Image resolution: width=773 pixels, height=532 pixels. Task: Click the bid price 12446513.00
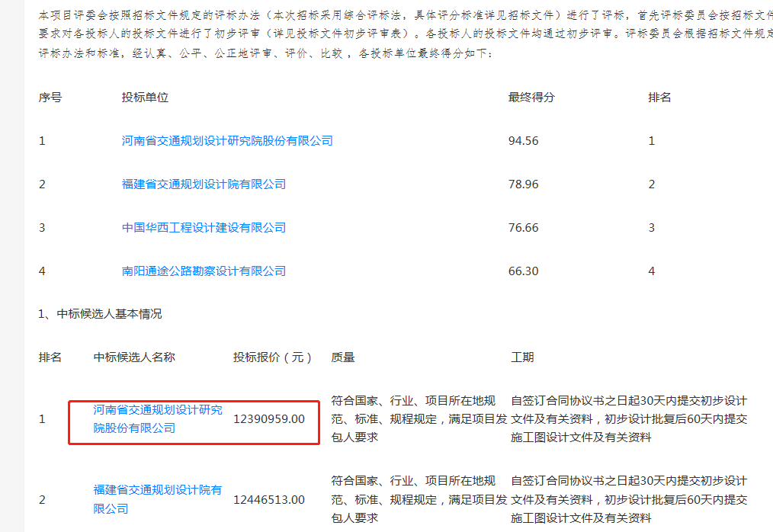tap(268, 500)
